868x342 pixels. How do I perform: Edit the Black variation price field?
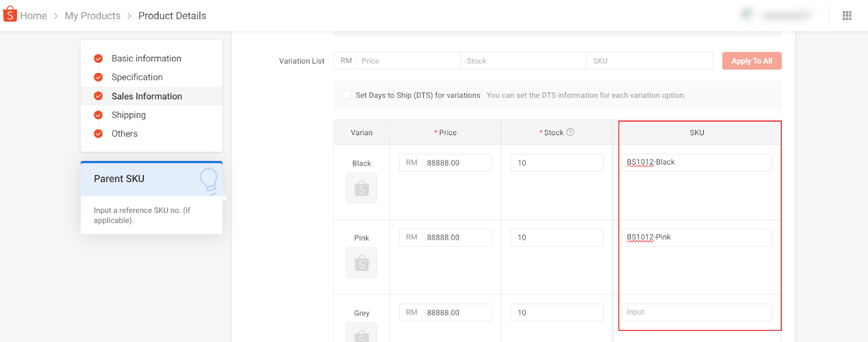(457, 163)
